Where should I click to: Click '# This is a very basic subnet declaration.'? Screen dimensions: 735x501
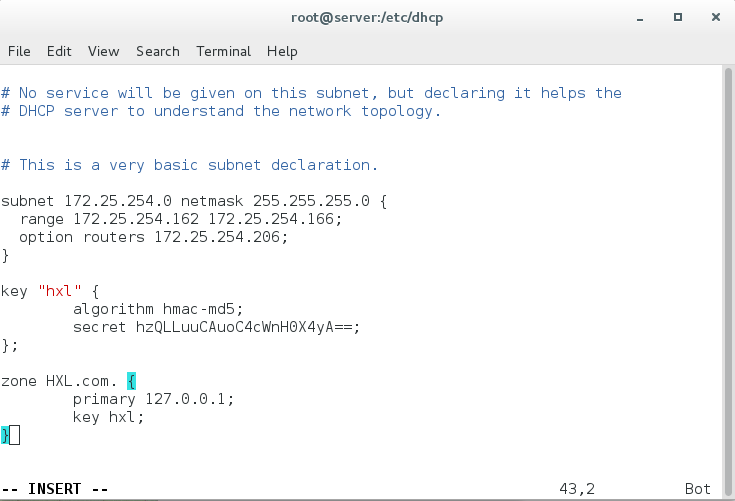tap(189, 165)
